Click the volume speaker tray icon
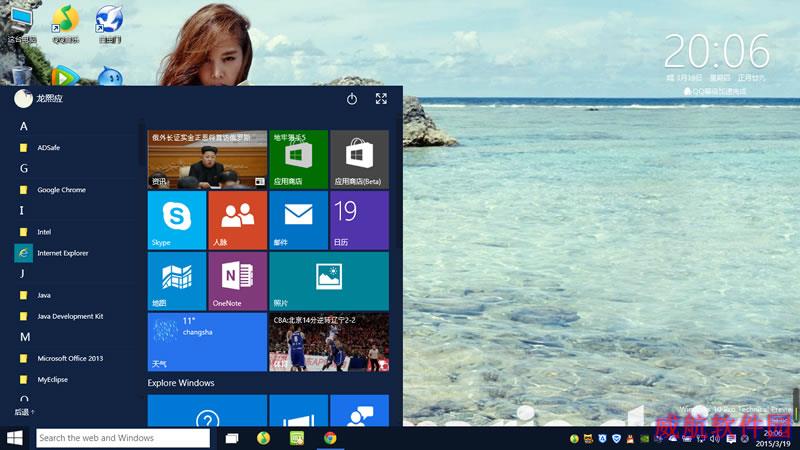Viewport: 800px width, 450px height. (715, 439)
